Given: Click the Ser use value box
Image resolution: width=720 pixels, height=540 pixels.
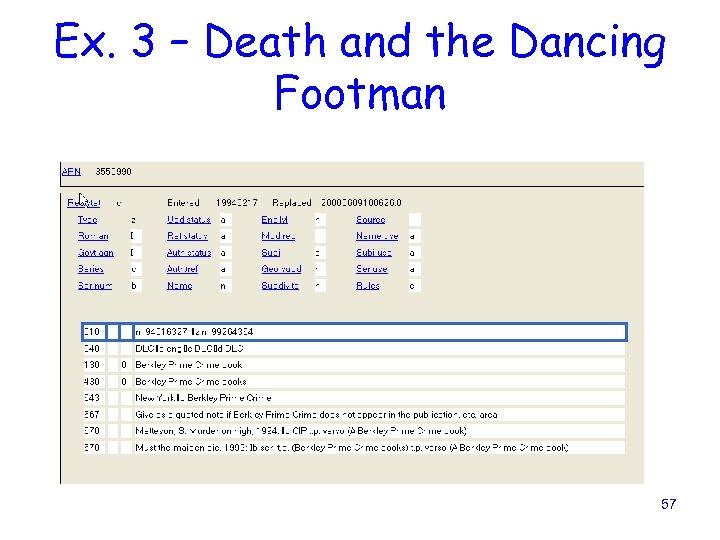Looking at the screenshot, I should pyautogui.click(x=415, y=269).
